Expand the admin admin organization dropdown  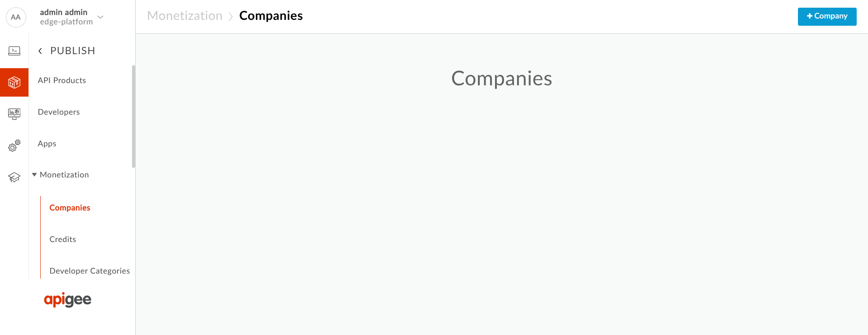pyautogui.click(x=100, y=17)
